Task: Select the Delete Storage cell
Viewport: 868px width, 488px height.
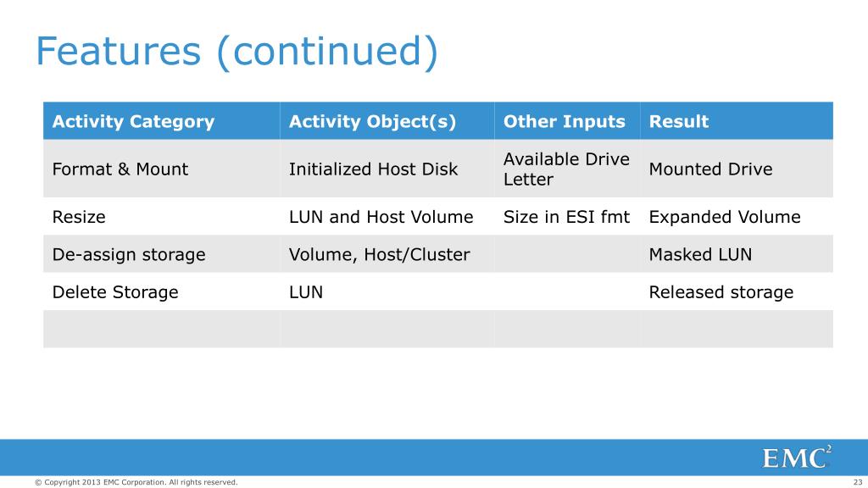Action: 162,291
